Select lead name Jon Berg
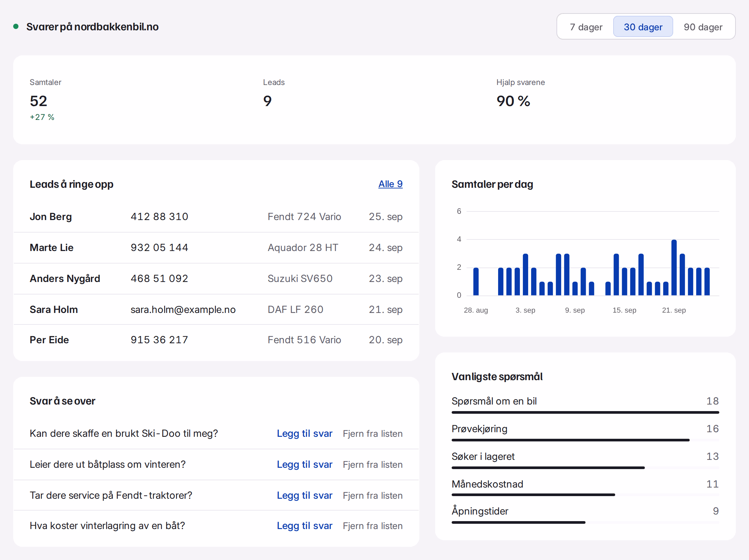Screen dimensions: 749x560 [x=50, y=216]
